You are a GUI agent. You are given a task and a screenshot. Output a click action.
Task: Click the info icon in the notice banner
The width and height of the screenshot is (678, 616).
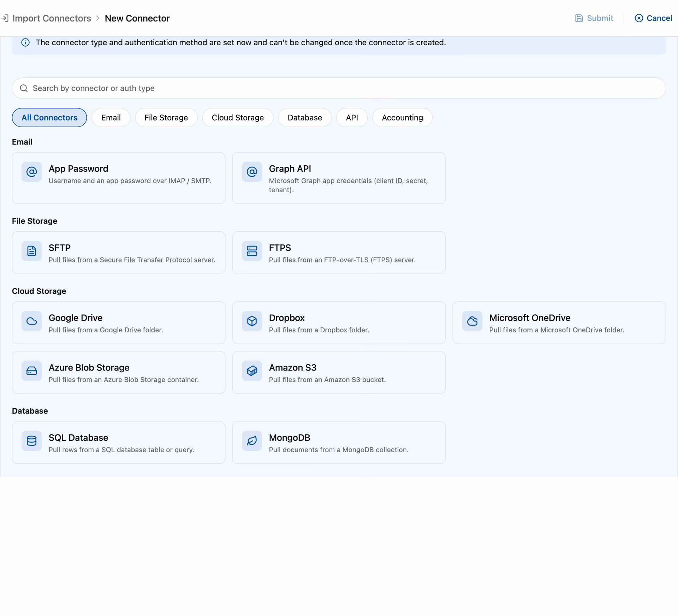[25, 43]
